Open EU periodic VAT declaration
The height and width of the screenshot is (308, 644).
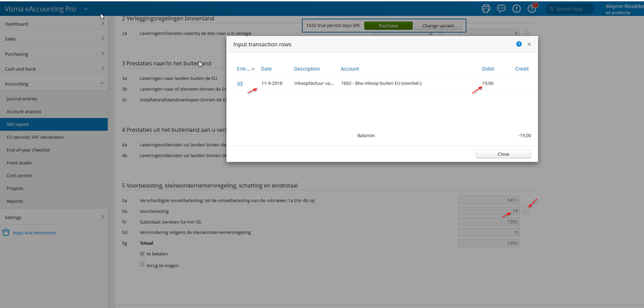35,137
